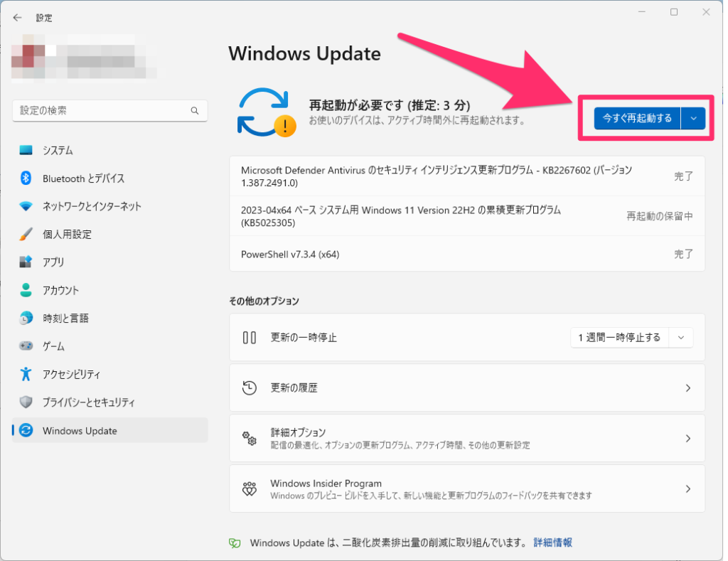The width and height of the screenshot is (728, 561).
Task: Open アプリ settings category
Action: tap(110, 262)
